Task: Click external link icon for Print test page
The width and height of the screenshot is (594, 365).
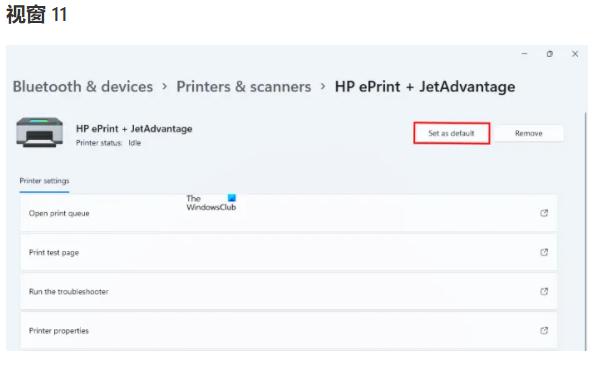Action: point(544,252)
